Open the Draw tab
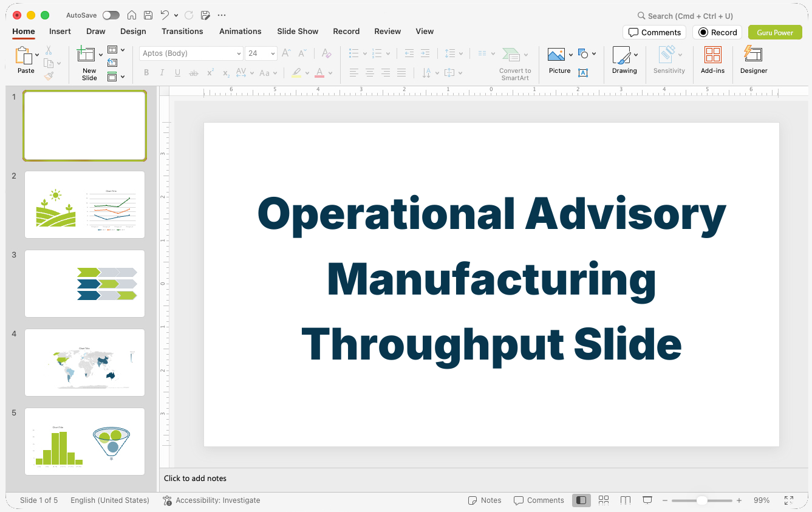Image resolution: width=812 pixels, height=512 pixels. pyautogui.click(x=96, y=31)
